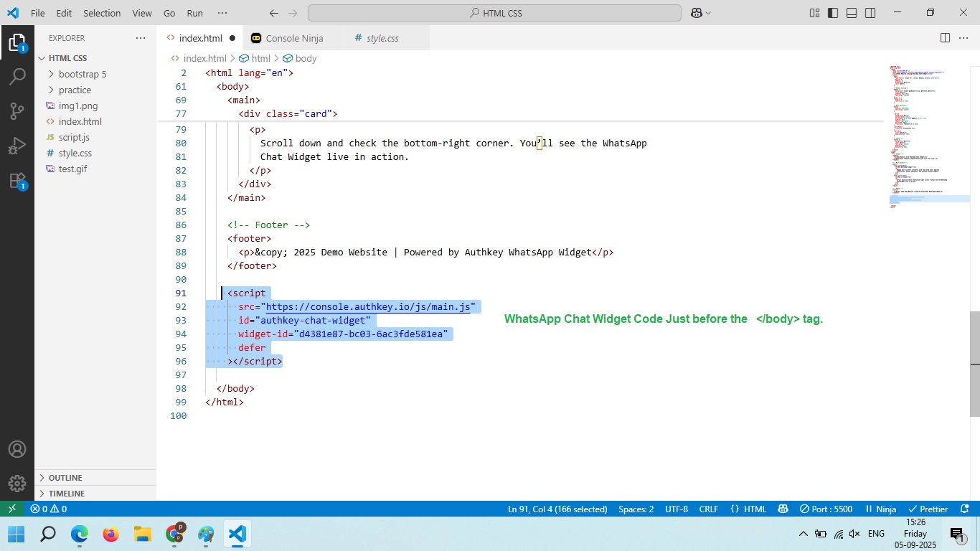
Task: Split the editor to the right
Action: pos(945,38)
